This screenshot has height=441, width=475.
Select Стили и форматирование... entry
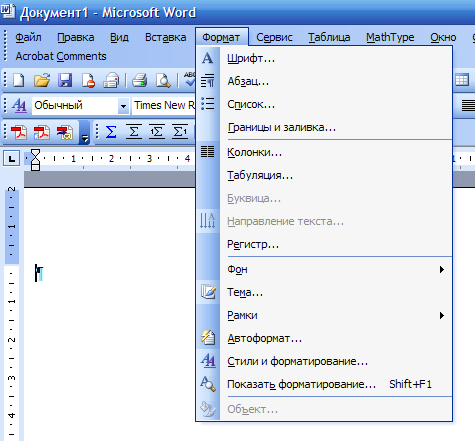pyautogui.click(x=324, y=361)
